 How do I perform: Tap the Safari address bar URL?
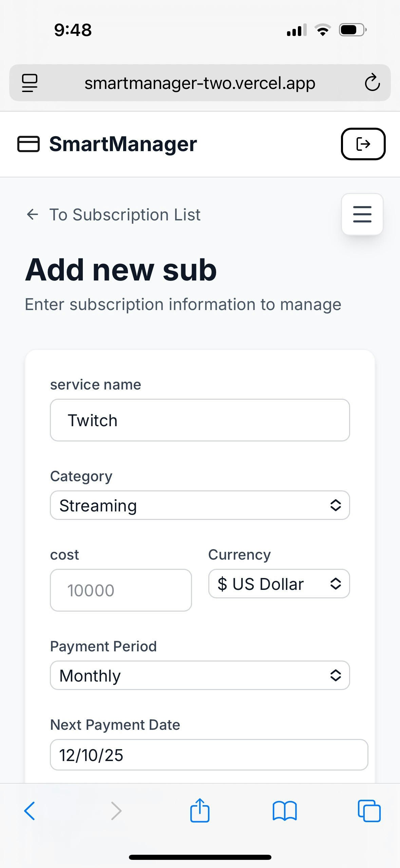pyautogui.click(x=199, y=83)
